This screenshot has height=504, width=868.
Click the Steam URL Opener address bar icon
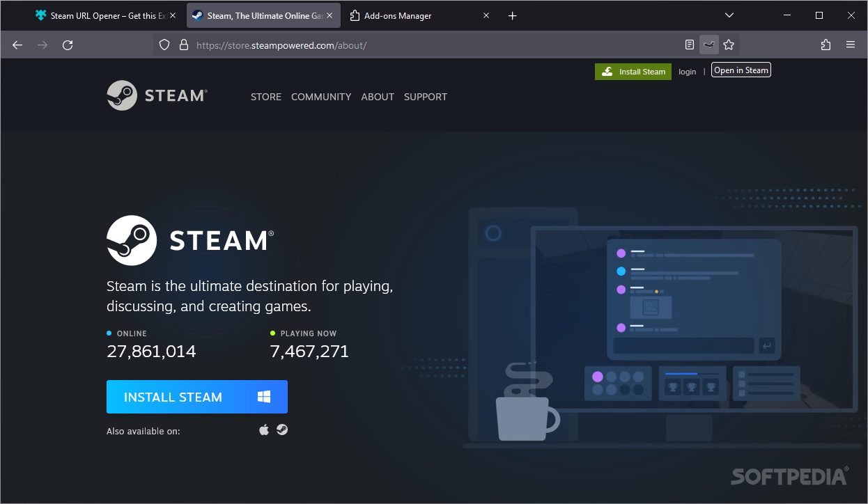[x=709, y=45]
